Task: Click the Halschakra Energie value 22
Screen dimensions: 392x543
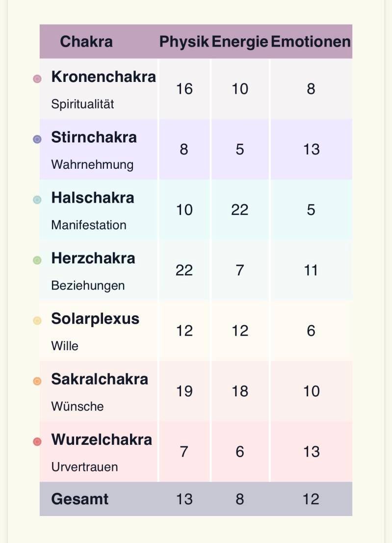Action: (239, 210)
